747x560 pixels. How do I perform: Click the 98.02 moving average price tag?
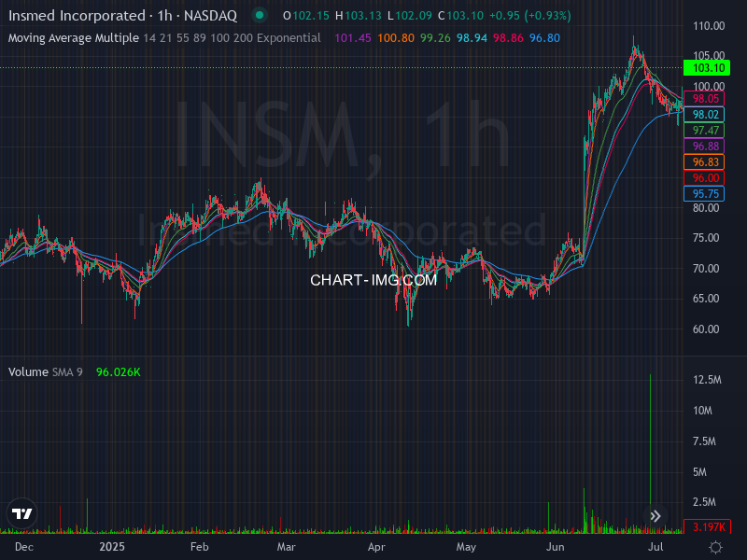point(704,114)
